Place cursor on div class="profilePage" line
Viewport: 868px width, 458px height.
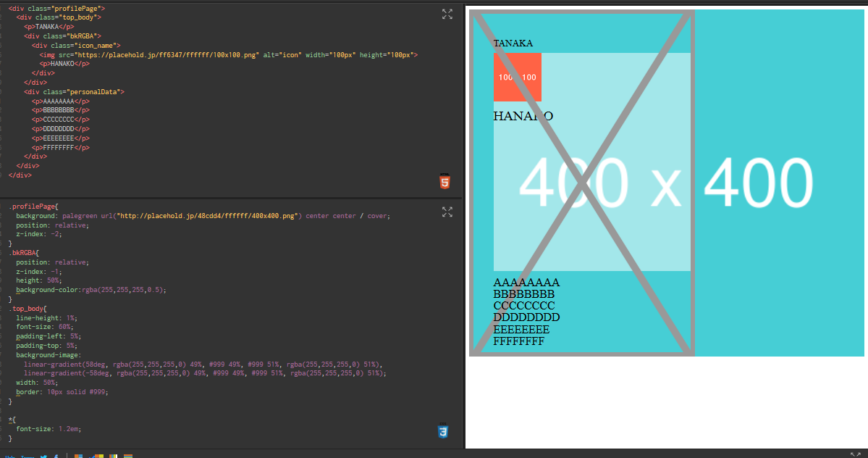[56, 8]
